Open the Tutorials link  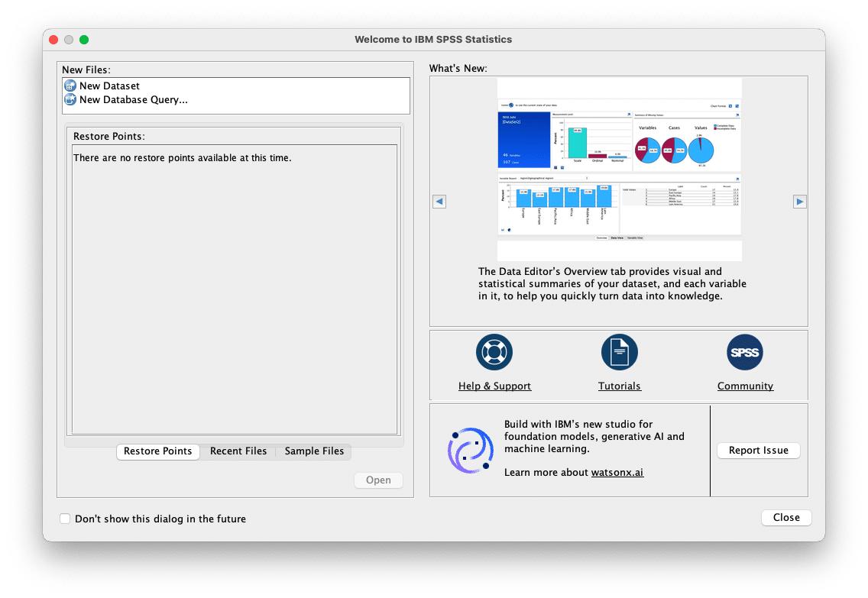pyautogui.click(x=620, y=386)
